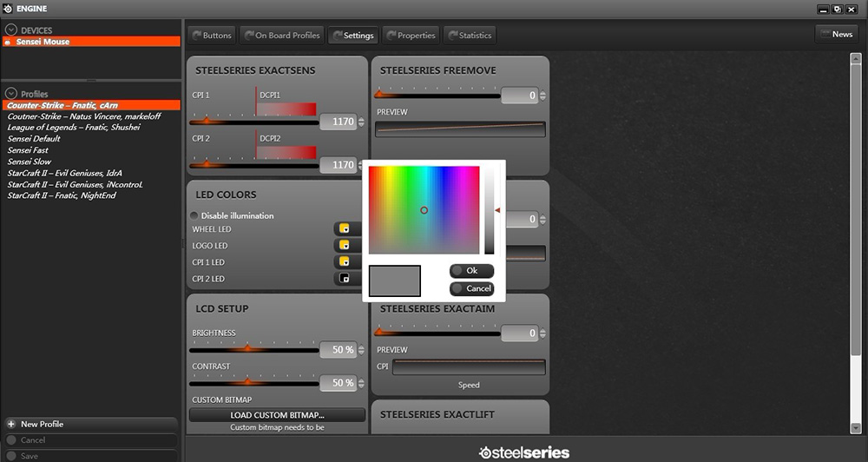Viewport: 868px width, 462px height.
Task: Click the CPI 2 slider handle
Action: click(x=207, y=163)
